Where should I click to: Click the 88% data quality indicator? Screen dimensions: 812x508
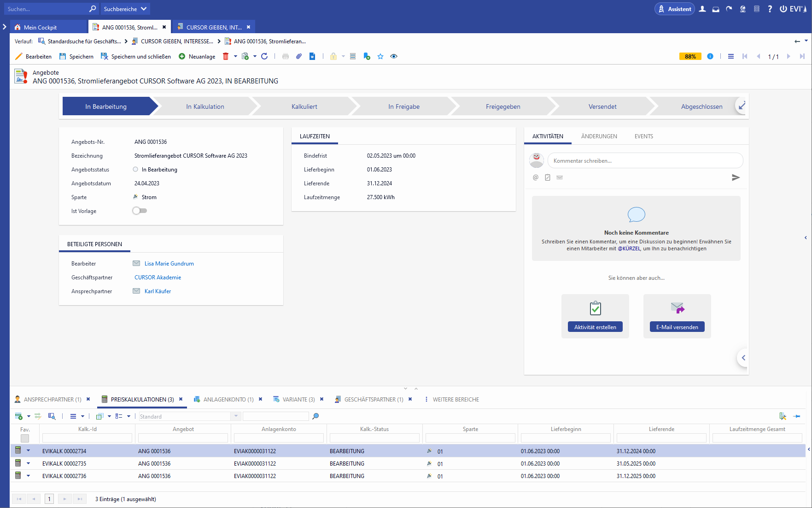click(x=690, y=56)
